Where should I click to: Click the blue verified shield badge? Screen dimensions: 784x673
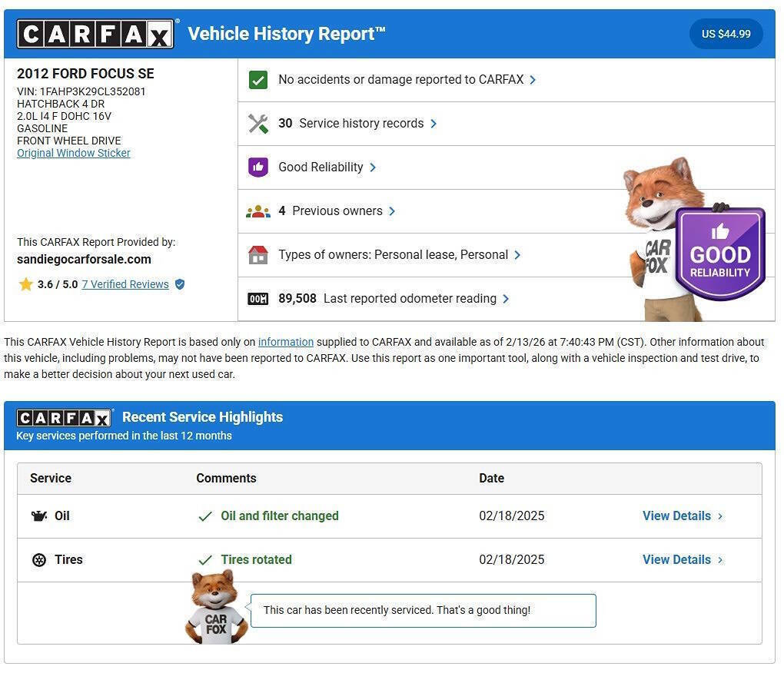click(180, 284)
